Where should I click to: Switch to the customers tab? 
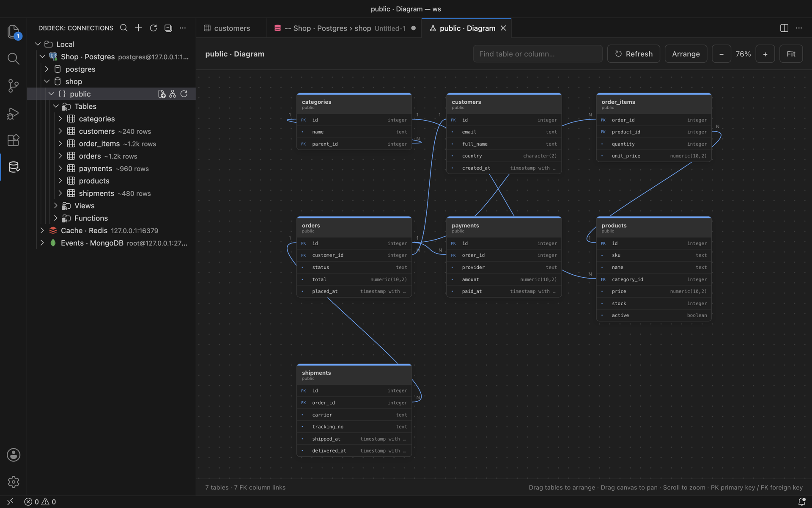[x=231, y=28]
